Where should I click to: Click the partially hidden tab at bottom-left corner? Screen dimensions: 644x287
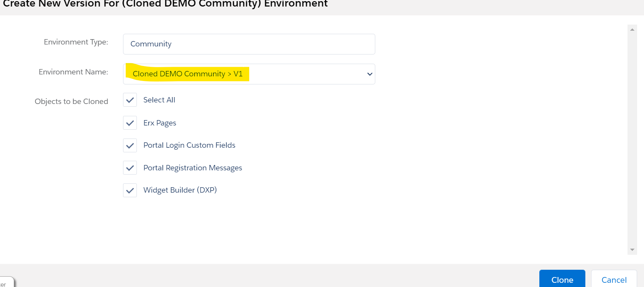point(6,283)
